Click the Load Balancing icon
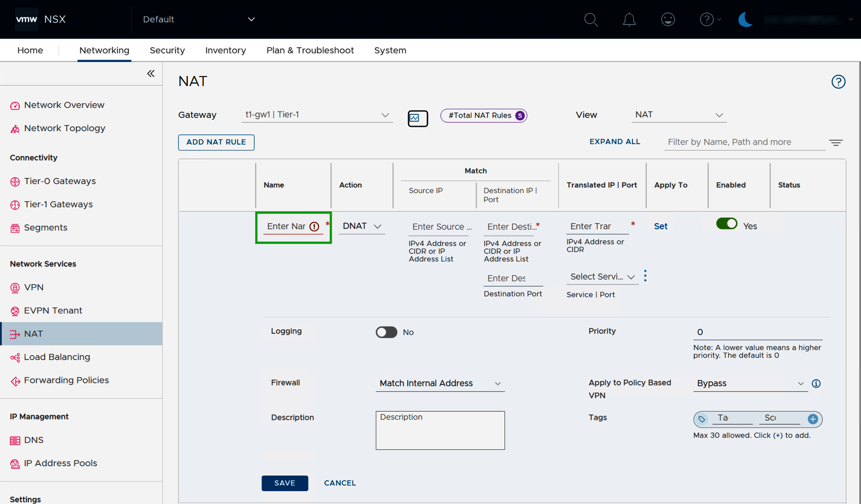The image size is (861, 504). tap(15, 358)
